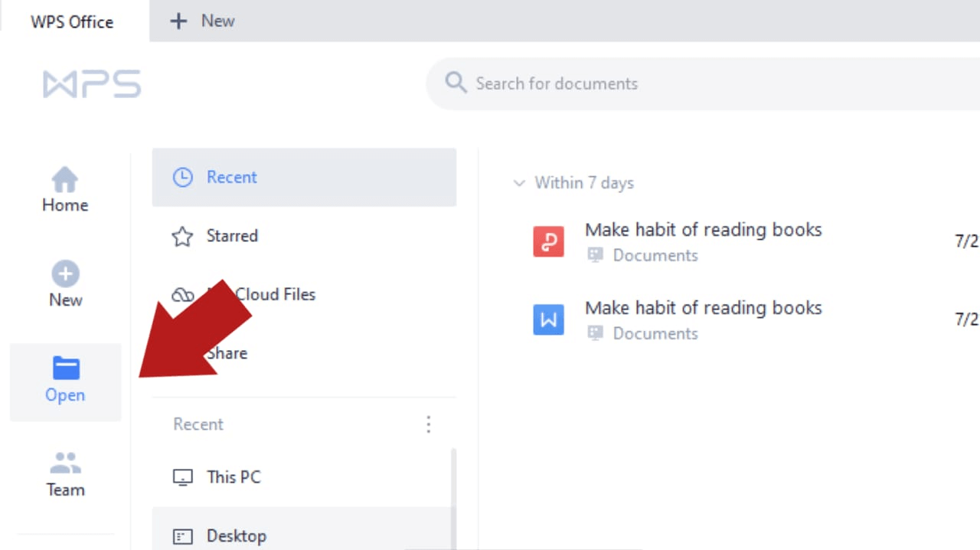The width and height of the screenshot is (980, 550).
Task: Click the blue Writer document icon
Action: pyautogui.click(x=548, y=319)
